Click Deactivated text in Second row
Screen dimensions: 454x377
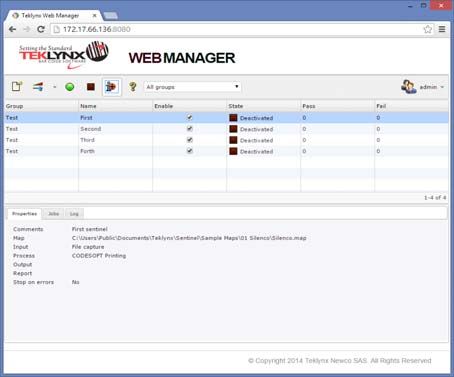(x=256, y=129)
